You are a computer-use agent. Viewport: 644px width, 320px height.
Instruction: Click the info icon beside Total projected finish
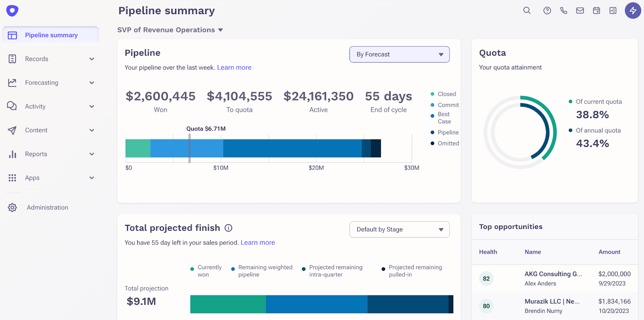tap(229, 228)
